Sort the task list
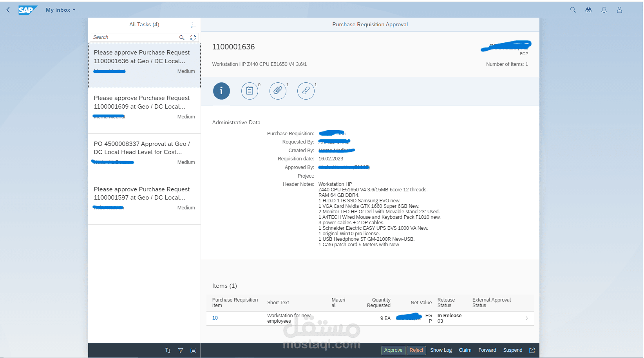Viewport: 644px width, 358px height. 168,351
